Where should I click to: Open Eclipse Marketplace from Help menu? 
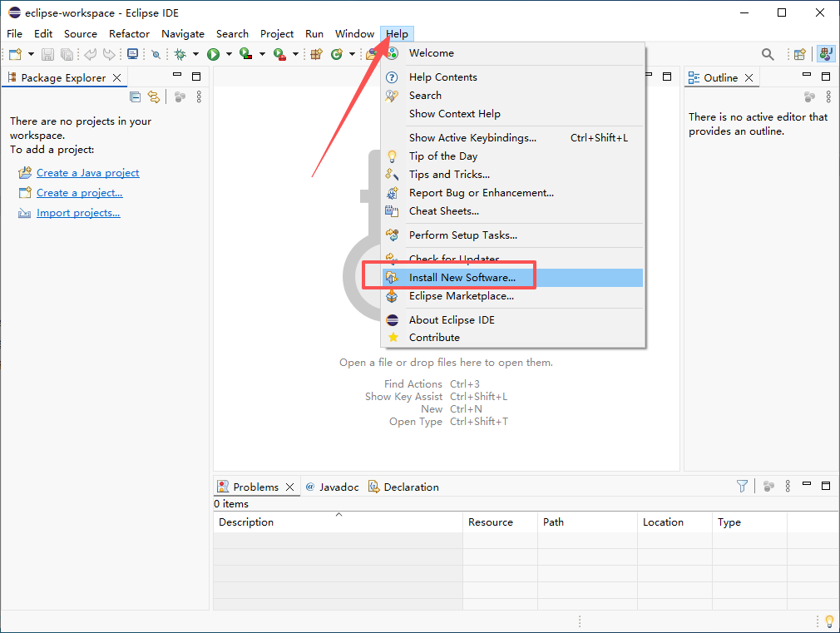point(512,296)
